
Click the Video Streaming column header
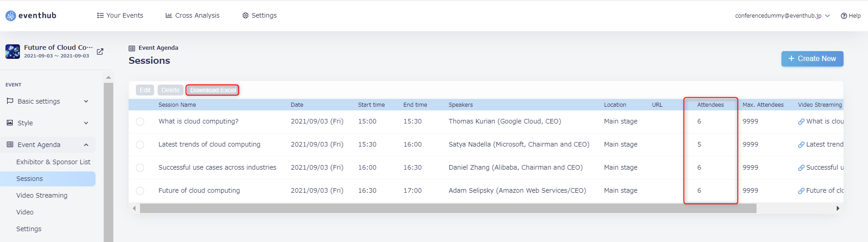(820, 105)
